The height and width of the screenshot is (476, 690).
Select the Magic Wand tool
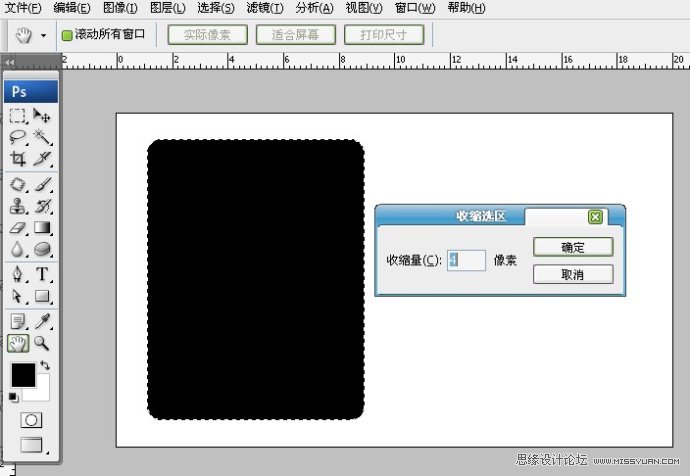42,137
